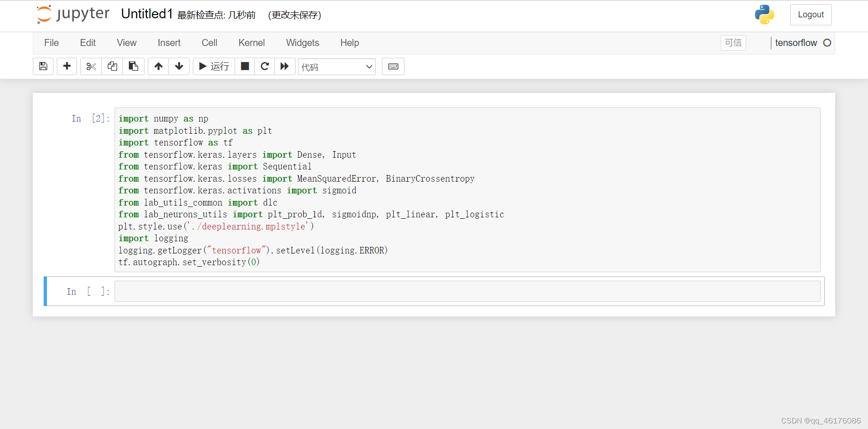The width and height of the screenshot is (868, 429).
Task: Click the notebook title Untitled1 to rename
Action: [147, 14]
